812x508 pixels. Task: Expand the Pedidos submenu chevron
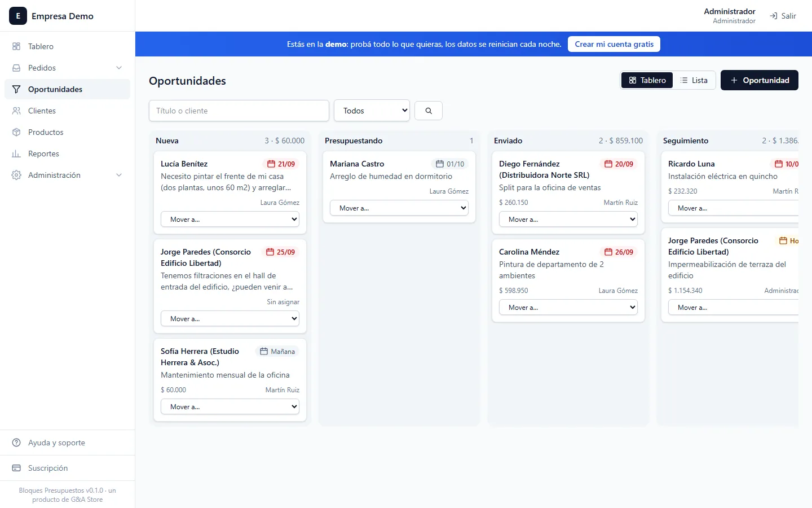(x=119, y=68)
